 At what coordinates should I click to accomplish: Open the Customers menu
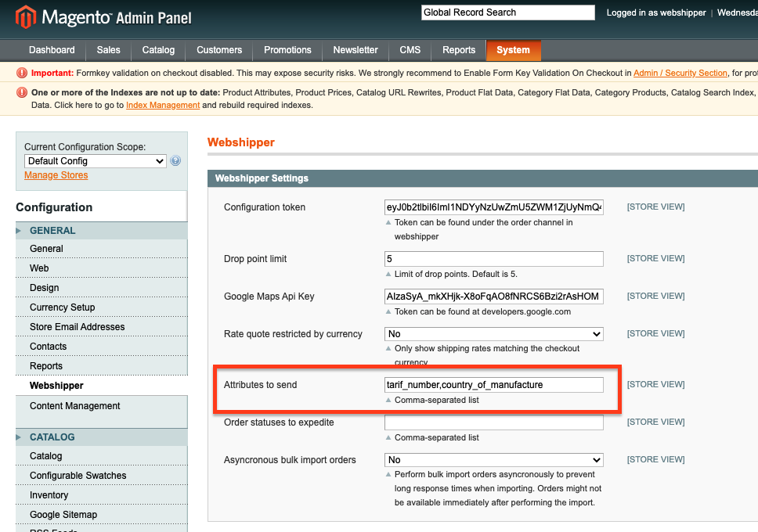(219, 50)
